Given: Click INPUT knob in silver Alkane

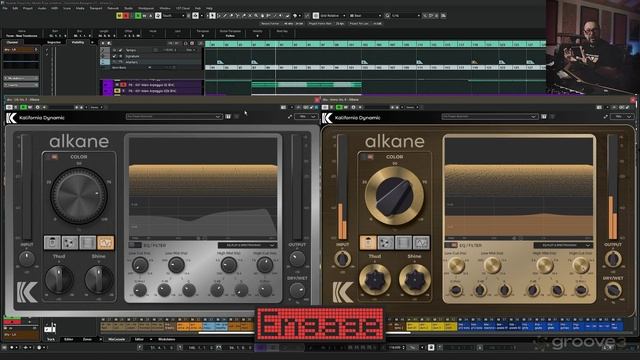Looking at the screenshot, I should coord(27,259).
